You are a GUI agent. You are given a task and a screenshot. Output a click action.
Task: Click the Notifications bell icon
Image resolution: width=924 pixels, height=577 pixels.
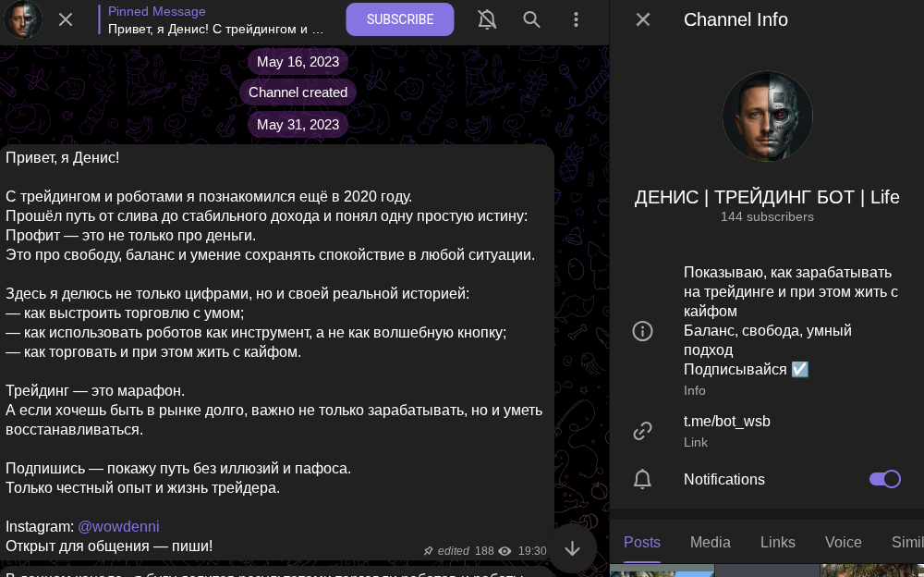coord(642,479)
